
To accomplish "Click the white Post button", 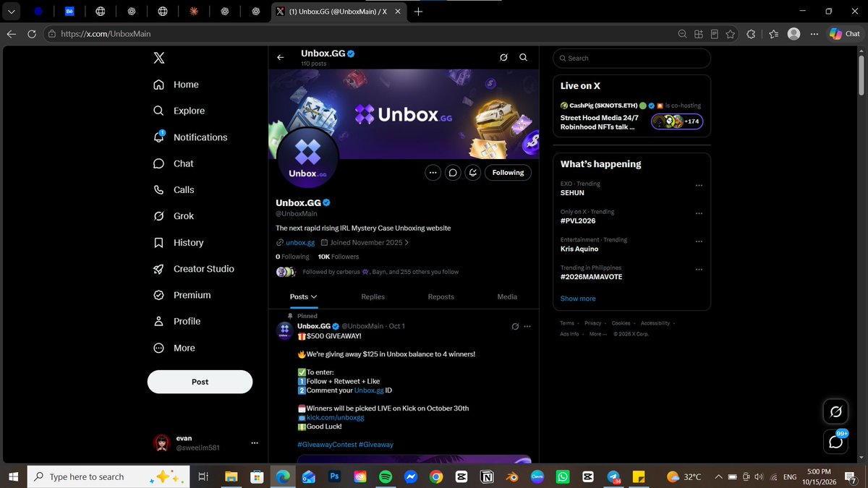I will click(x=200, y=382).
